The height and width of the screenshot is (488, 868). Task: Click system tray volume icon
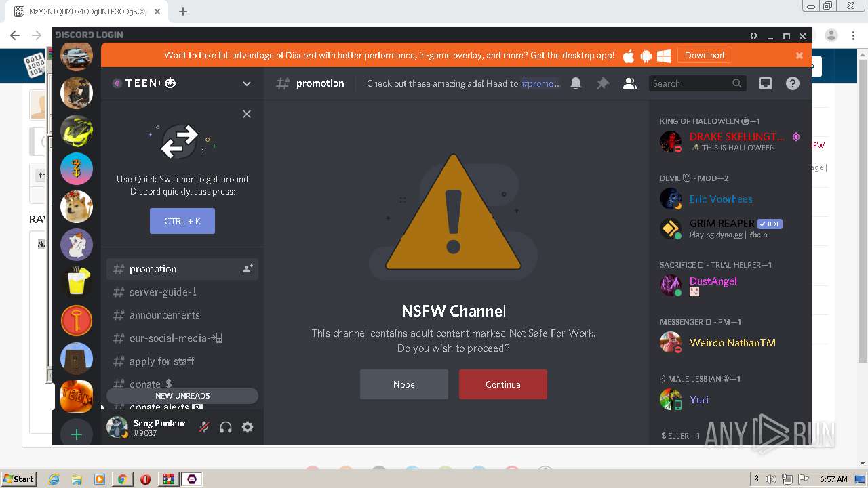[771, 479]
